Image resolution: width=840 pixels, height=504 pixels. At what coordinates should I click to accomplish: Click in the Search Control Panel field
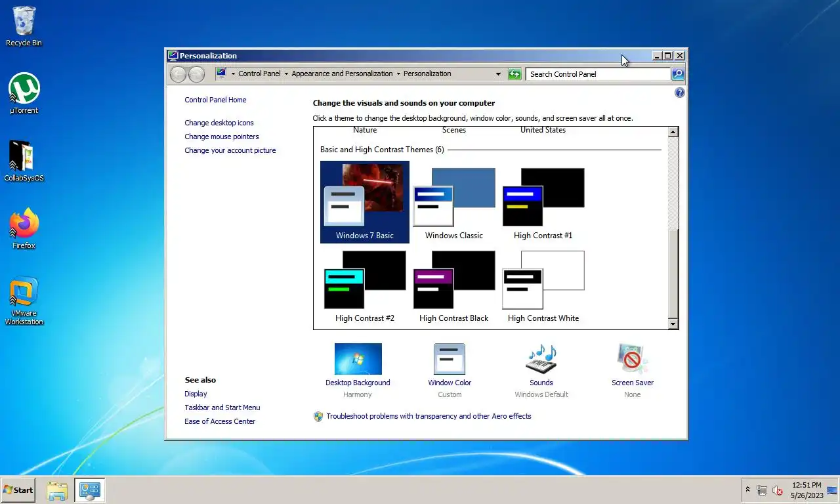click(x=598, y=74)
